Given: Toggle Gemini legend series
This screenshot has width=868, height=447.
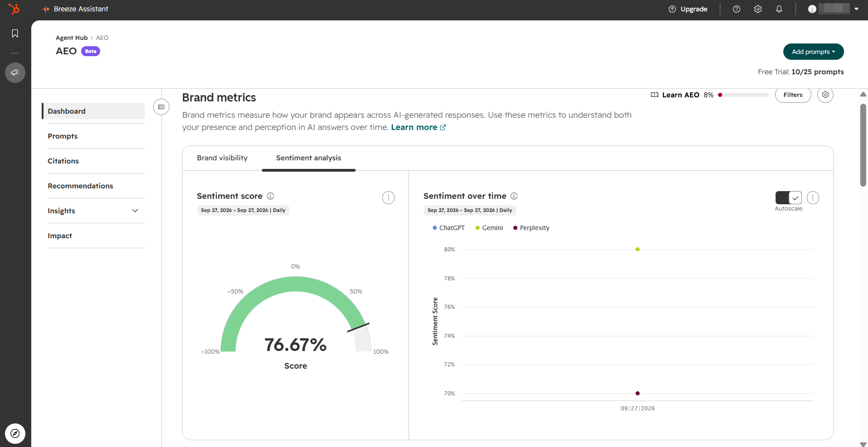Looking at the screenshot, I should click(489, 228).
